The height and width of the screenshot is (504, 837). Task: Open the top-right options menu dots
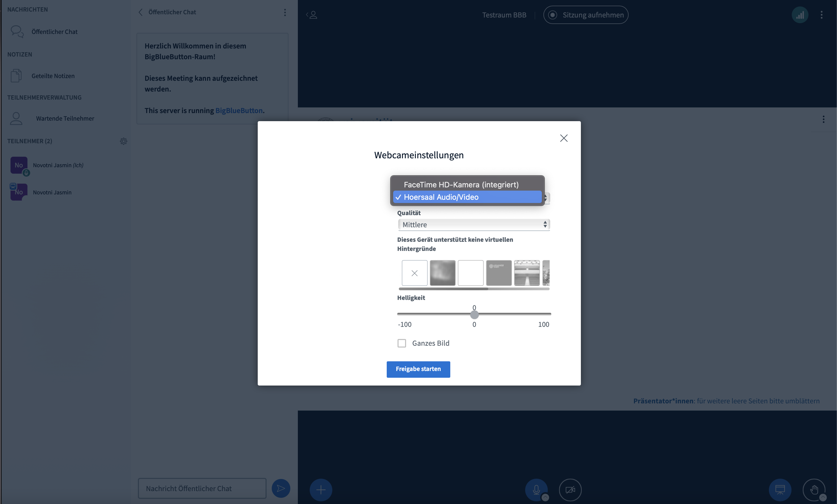[x=821, y=15]
